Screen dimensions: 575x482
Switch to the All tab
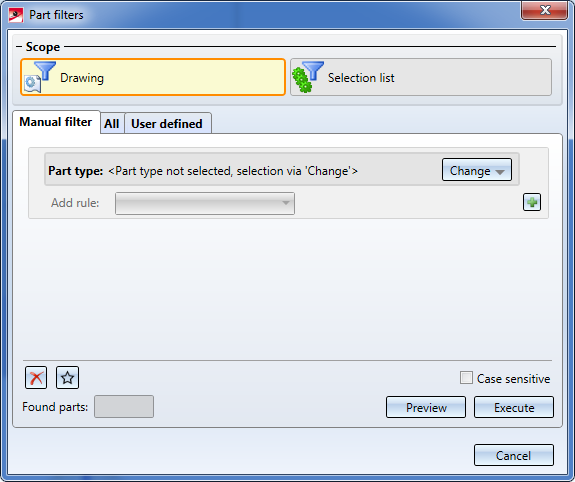[111, 124]
